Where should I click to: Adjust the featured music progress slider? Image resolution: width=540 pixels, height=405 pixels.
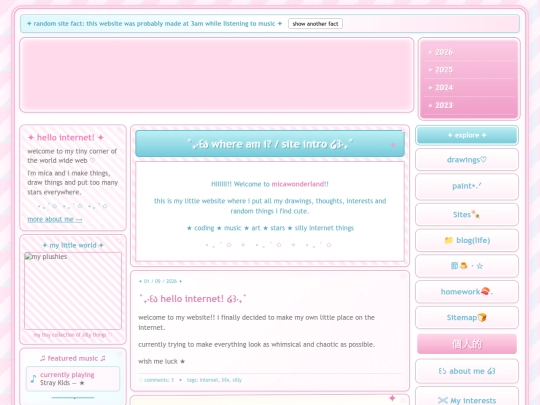pyautogui.click(x=73, y=398)
